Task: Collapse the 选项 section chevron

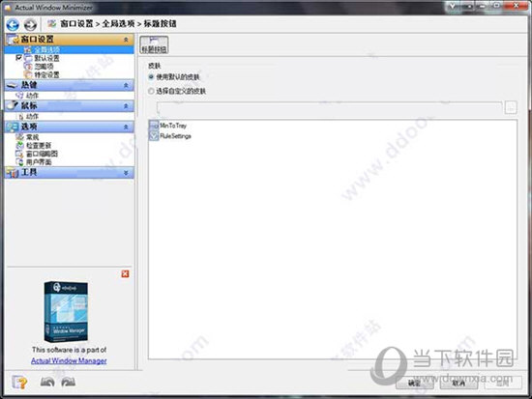Action: pos(126,127)
